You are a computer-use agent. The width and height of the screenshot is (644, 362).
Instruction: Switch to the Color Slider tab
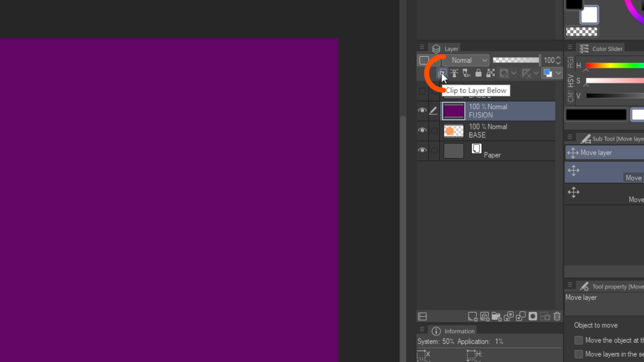(x=606, y=49)
